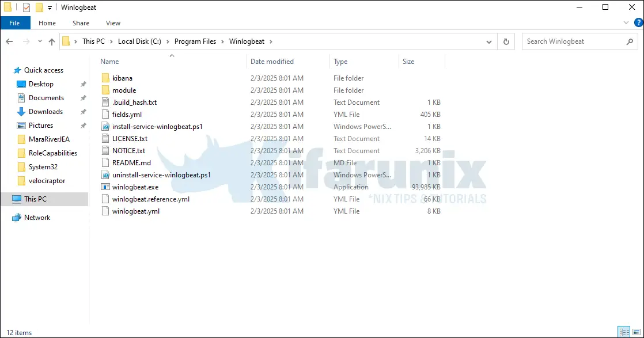Select Network in navigation pane

[x=37, y=218]
